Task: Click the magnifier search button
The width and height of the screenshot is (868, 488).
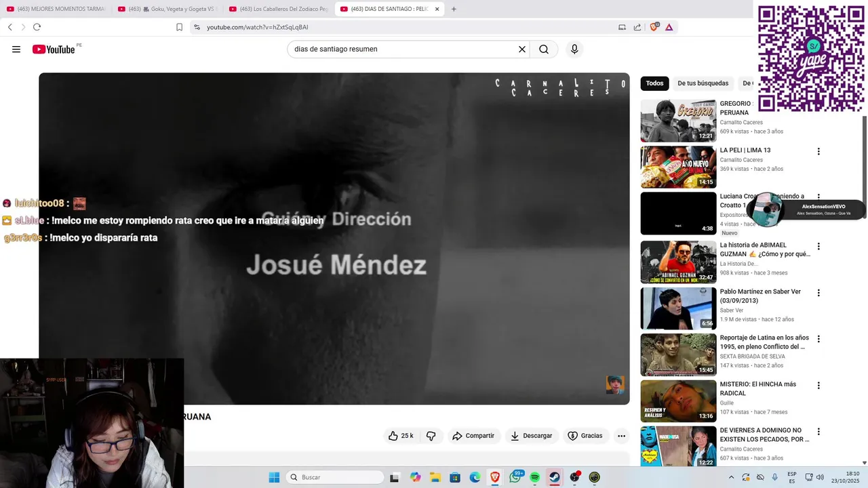Action: point(544,49)
